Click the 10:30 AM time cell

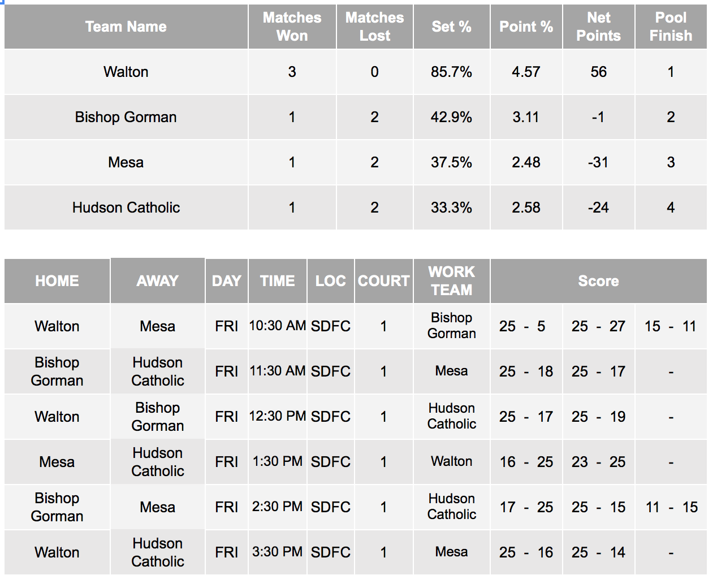coord(278,326)
